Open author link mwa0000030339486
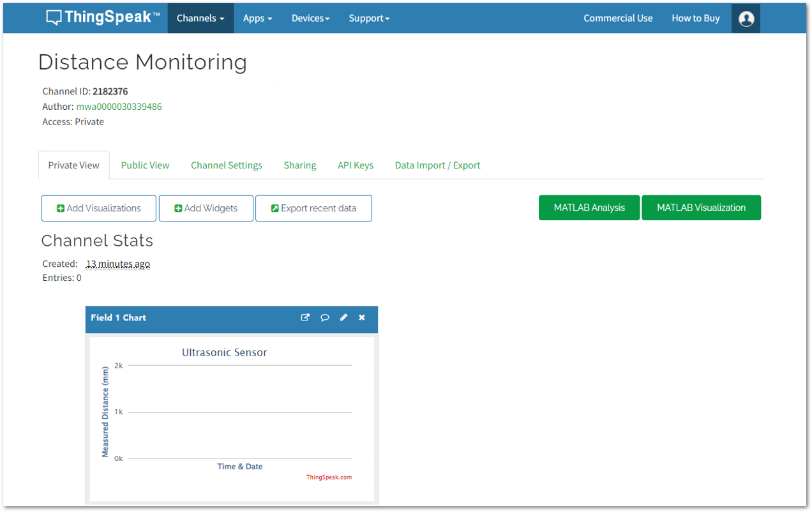812x512 pixels. [x=119, y=107]
